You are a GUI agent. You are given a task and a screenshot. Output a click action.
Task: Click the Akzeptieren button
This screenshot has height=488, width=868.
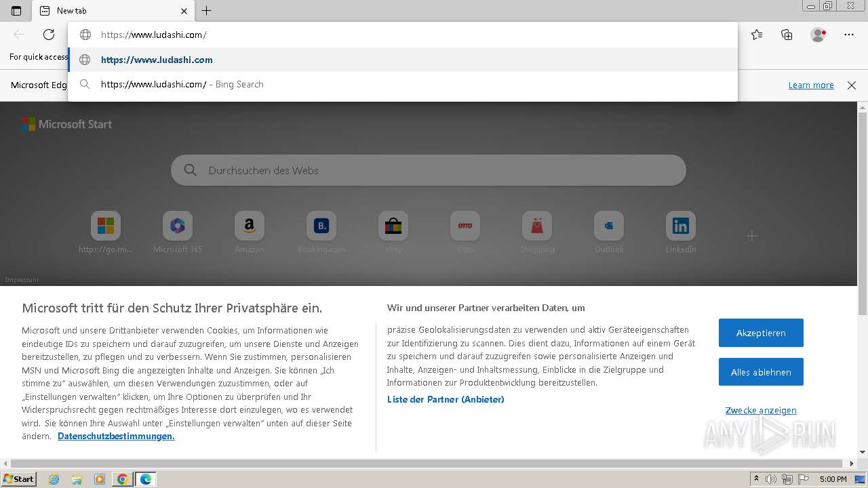click(761, 333)
